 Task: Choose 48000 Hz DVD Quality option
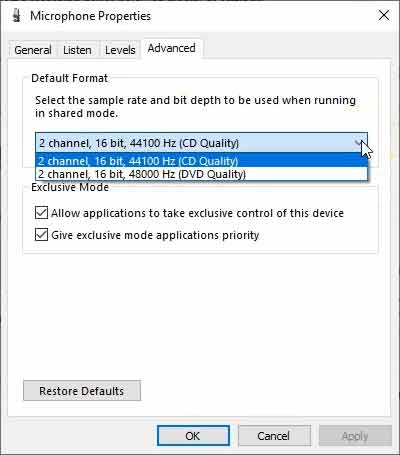point(201,174)
